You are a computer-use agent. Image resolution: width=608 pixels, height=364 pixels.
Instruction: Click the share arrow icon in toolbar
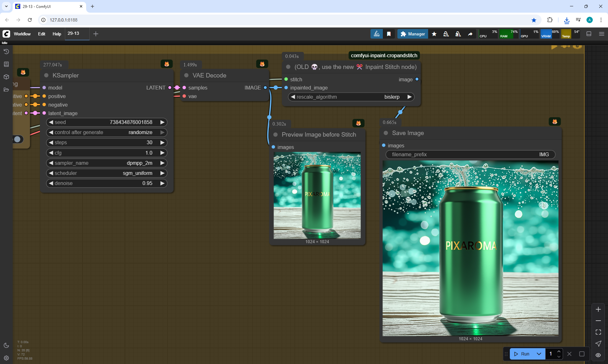click(470, 34)
